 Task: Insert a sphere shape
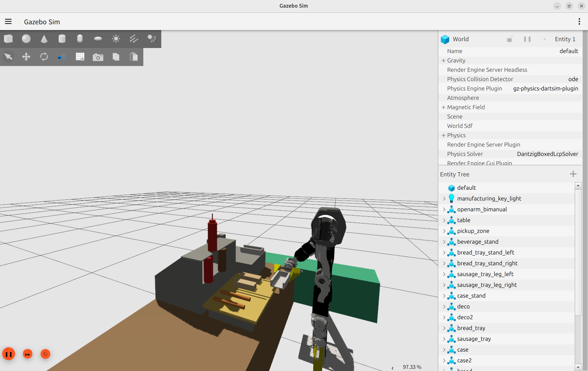[26, 39]
